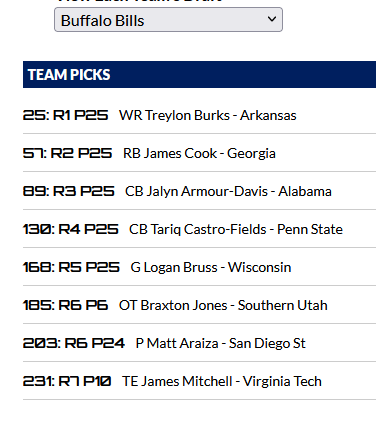Click pick label 57: R2 P25
387x427 pixels.
point(67,153)
